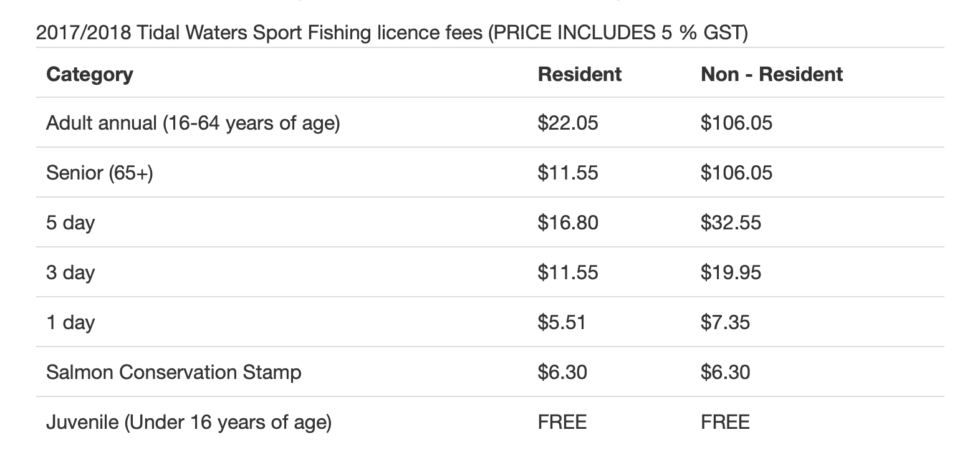Screen dimensions: 980x465
Task: Click the $16.80 resident 5 day fee
Action: click(x=567, y=223)
